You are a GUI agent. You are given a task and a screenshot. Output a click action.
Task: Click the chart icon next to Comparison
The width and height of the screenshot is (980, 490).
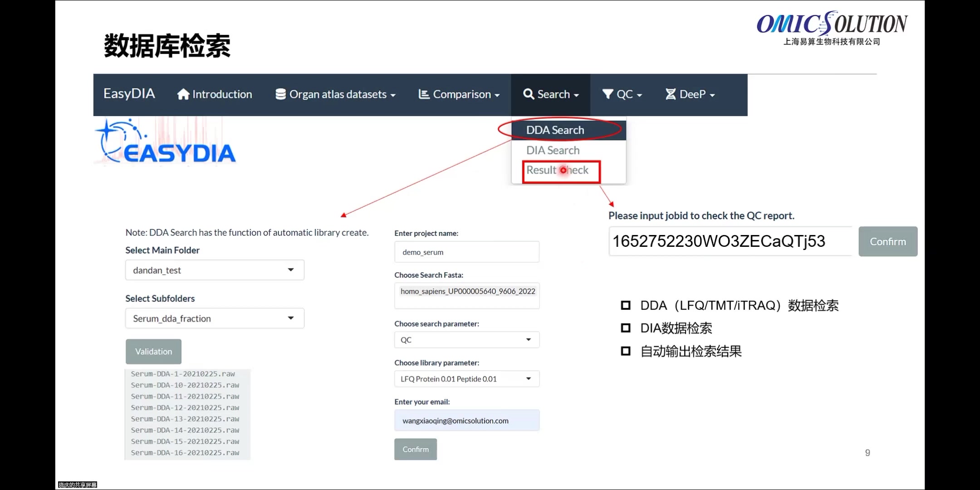pos(424,94)
